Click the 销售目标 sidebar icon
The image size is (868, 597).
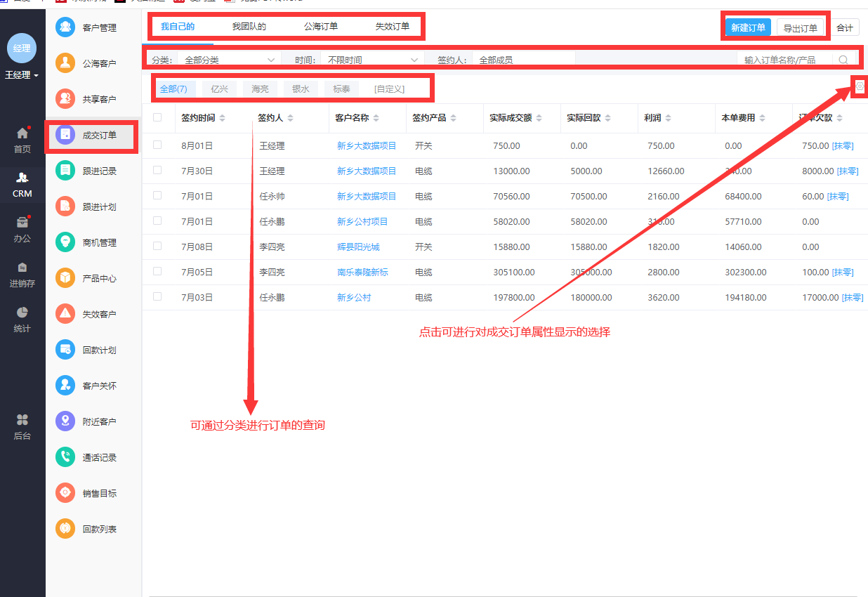(65, 493)
